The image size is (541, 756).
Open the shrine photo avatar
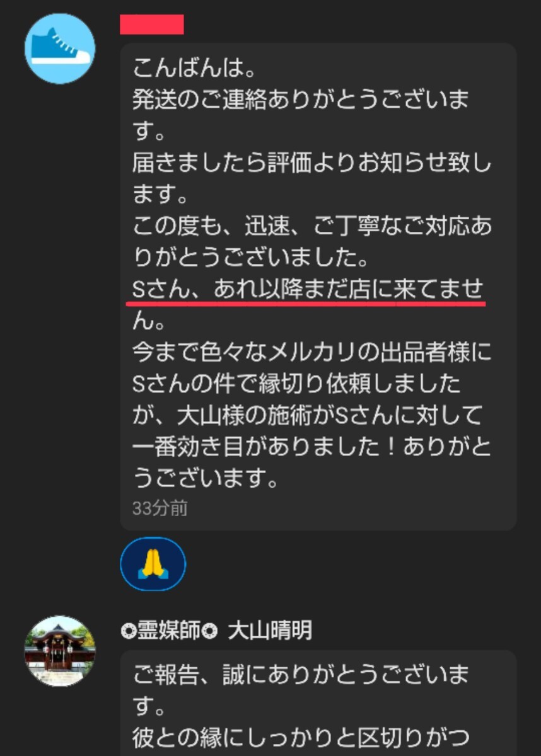click(x=60, y=651)
